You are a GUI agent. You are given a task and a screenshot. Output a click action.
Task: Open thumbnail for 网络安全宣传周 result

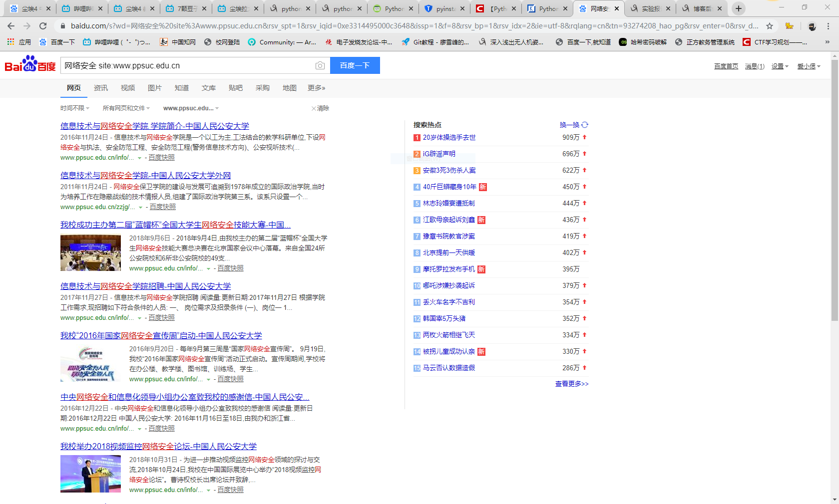click(x=90, y=363)
